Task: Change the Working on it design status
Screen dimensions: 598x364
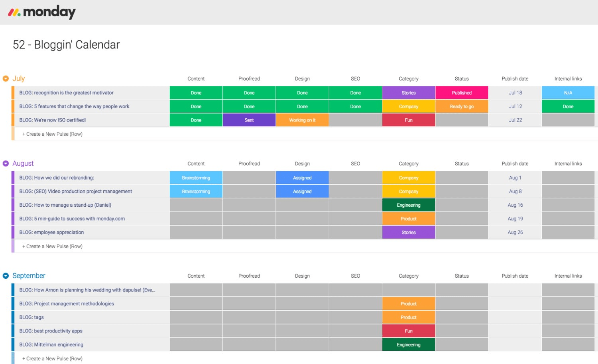Action: pos(302,120)
